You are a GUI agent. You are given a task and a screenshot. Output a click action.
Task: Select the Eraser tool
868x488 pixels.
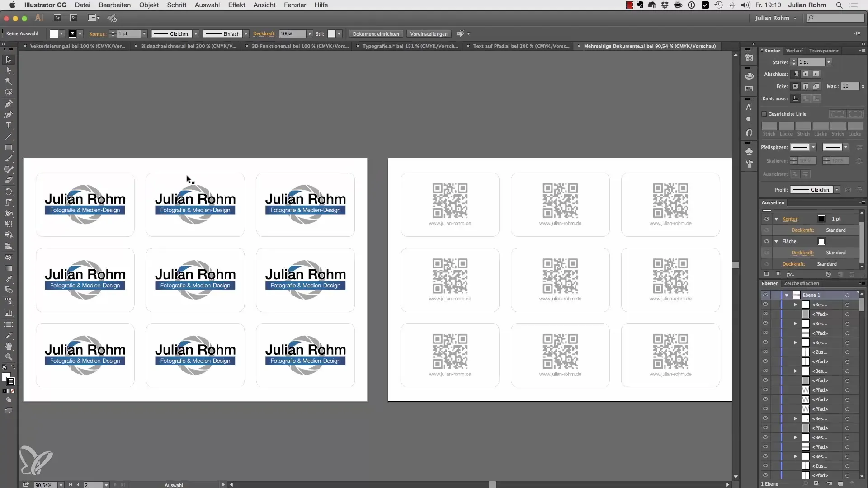point(8,180)
